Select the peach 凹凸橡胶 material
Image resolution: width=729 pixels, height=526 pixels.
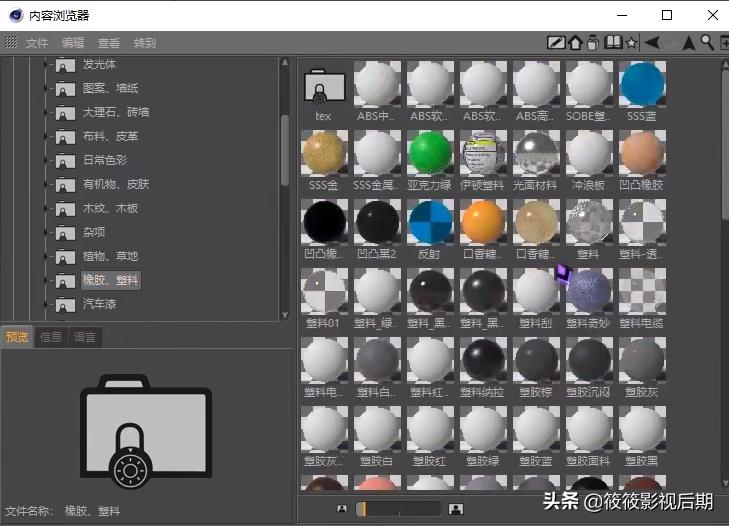642,153
